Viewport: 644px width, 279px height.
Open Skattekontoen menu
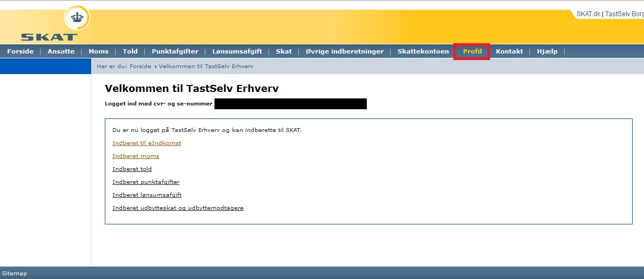click(423, 51)
